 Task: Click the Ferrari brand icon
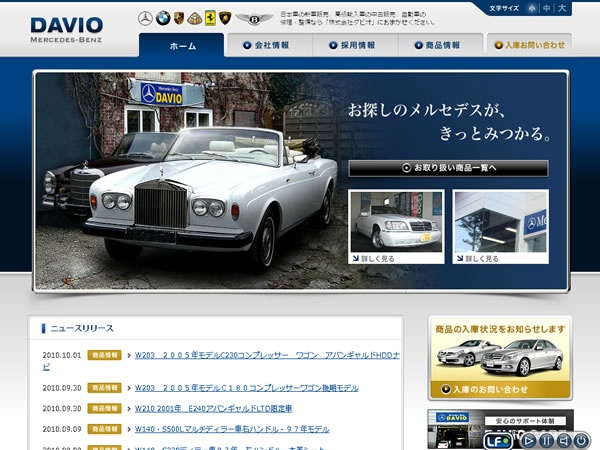[x=210, y=18]
